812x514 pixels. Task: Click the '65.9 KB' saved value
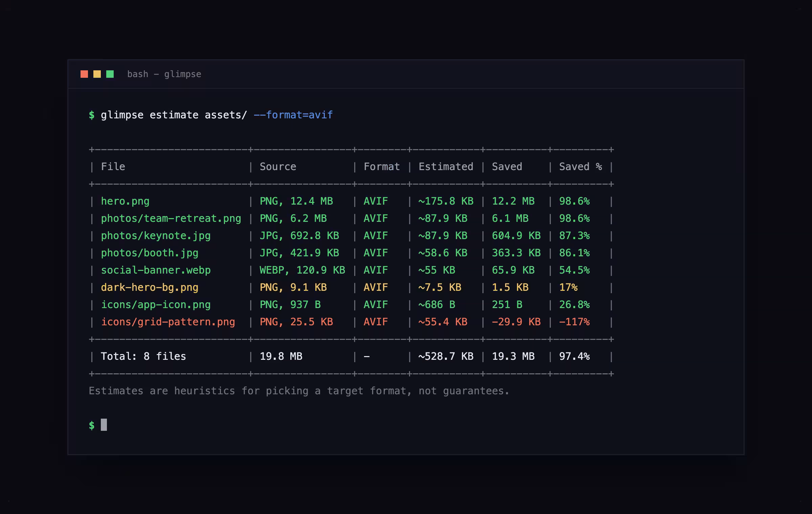pyautogui.click(x=513, y=270)
